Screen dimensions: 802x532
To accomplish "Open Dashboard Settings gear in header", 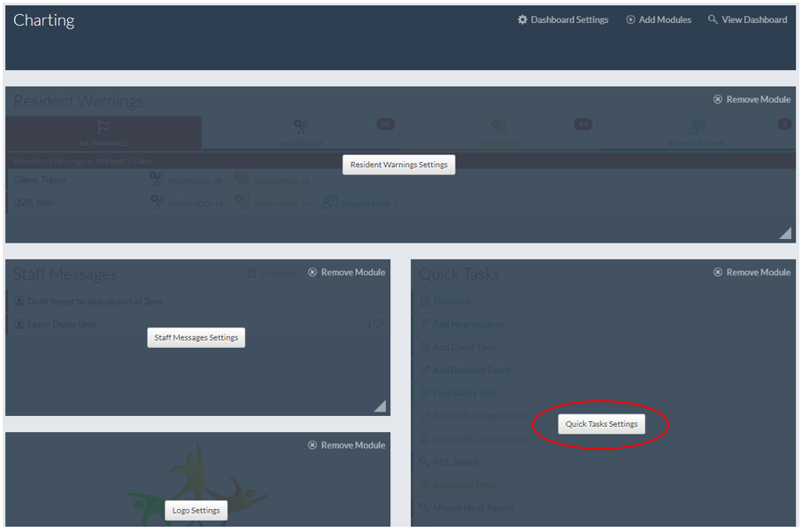I will [522, 19].
